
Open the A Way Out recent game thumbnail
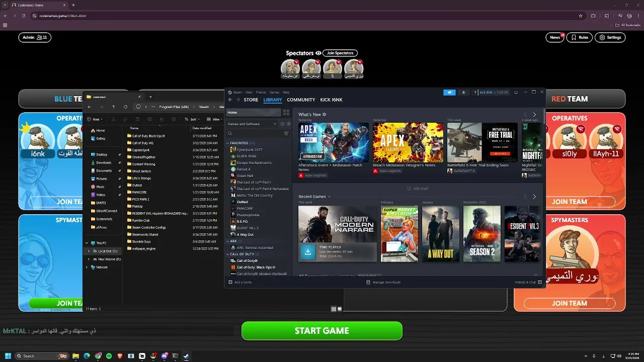tap(441, 234)
